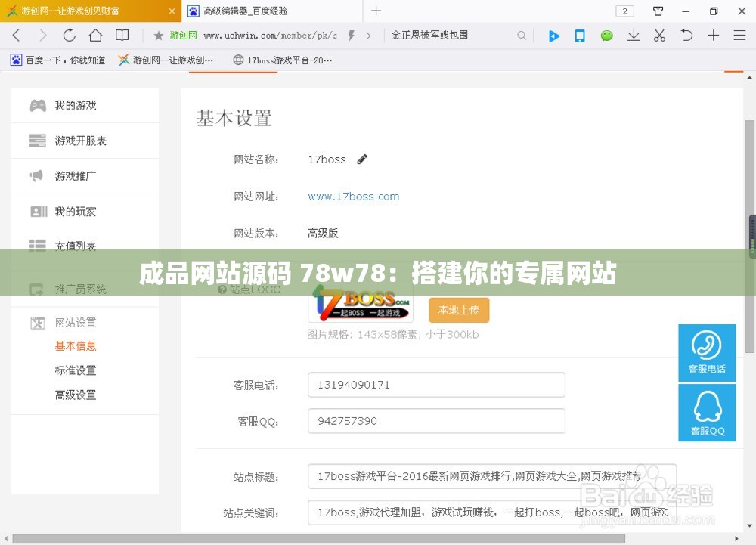Screen dimensions: 756x545
Task: Click the 站点标题 input field
Action: pos(492,476)
